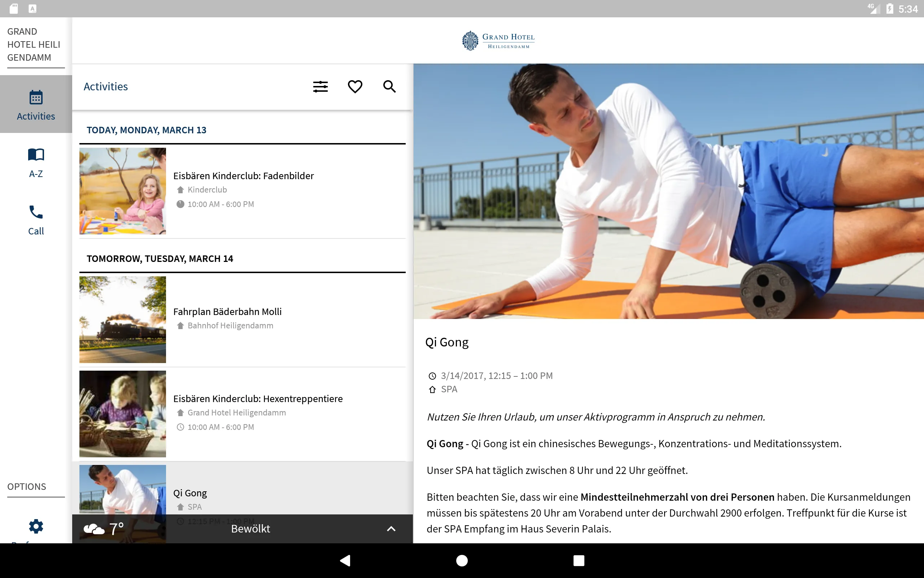Tap the OPTIONS sidebar heading

[27, 487]
